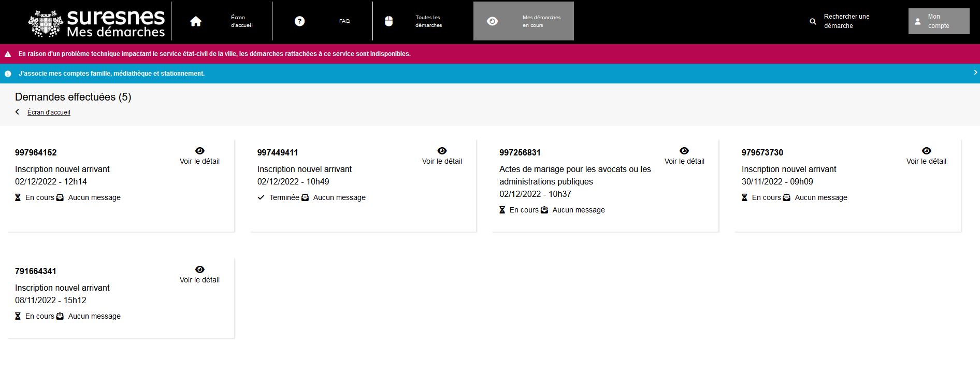Screen dimensions: 980x385
Task: Click Demandes effectuées (5) heading
Action: pos(73,97)
